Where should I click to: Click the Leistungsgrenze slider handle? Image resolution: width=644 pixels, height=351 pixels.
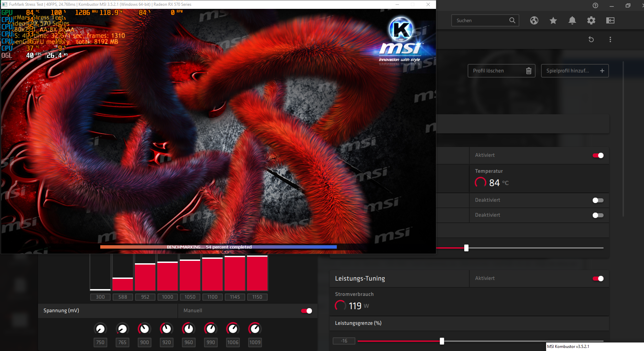(x=442, y=340)
